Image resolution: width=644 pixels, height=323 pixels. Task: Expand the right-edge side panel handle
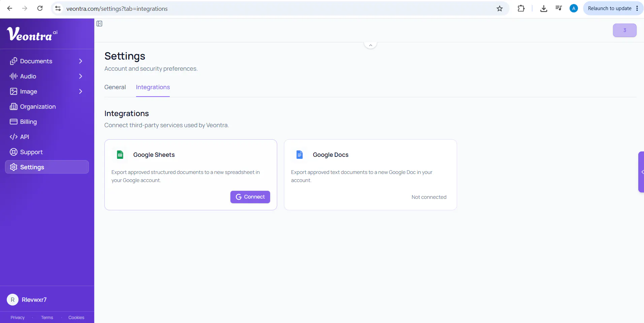tap(641, 172)
